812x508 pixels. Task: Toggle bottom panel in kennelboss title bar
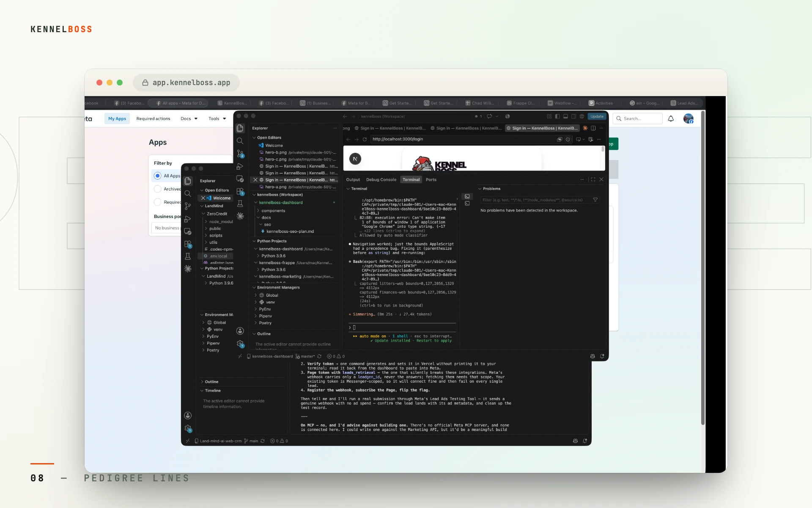tap(565, 116)
